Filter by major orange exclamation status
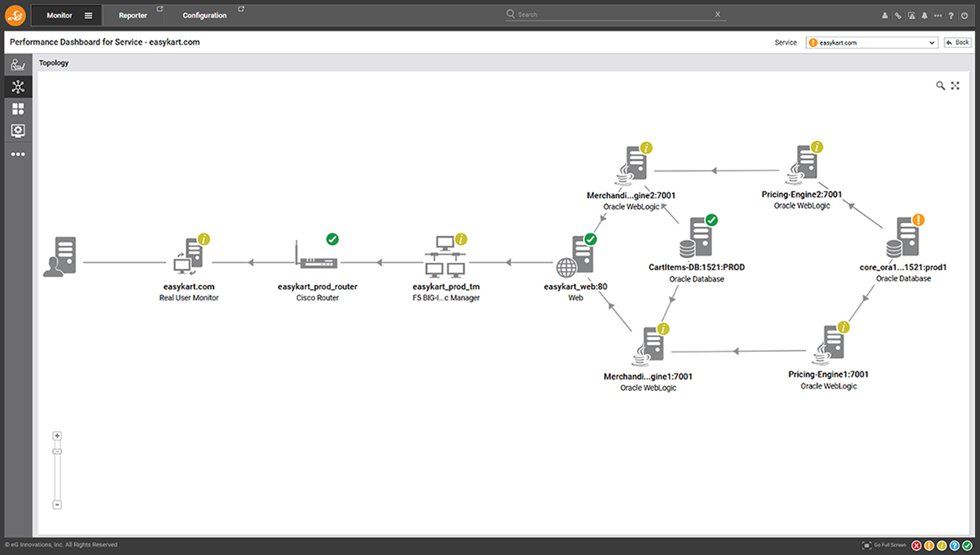 [x=929, y=544]
